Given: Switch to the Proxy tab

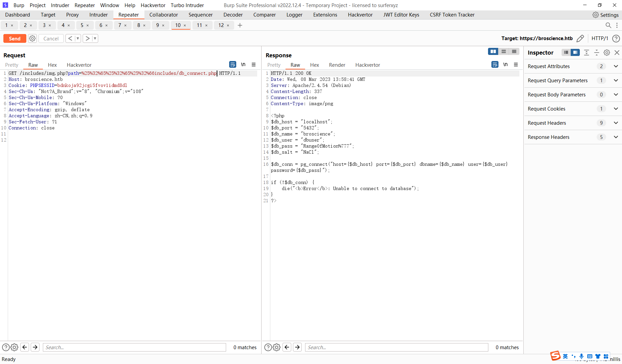Looking at the screenshot, I should pos(72,15).
